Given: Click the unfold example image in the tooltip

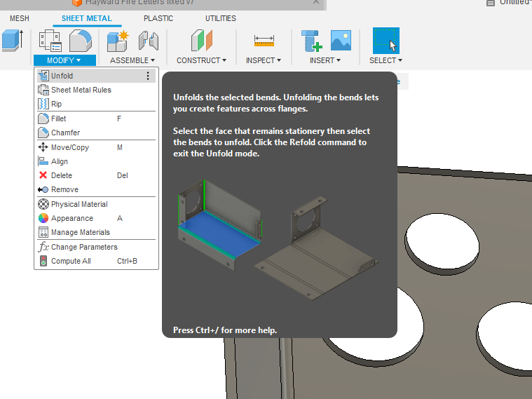Looking at the screenshot, I should tap(278, 240).
